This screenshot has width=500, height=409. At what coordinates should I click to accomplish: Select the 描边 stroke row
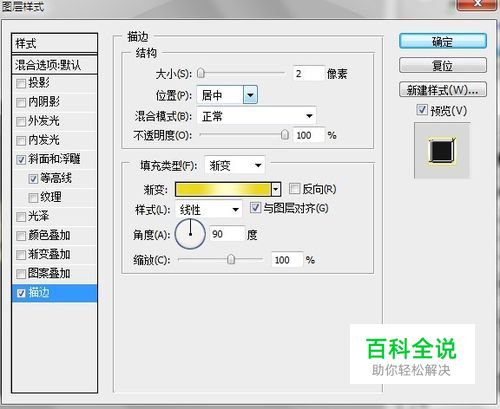54,293
